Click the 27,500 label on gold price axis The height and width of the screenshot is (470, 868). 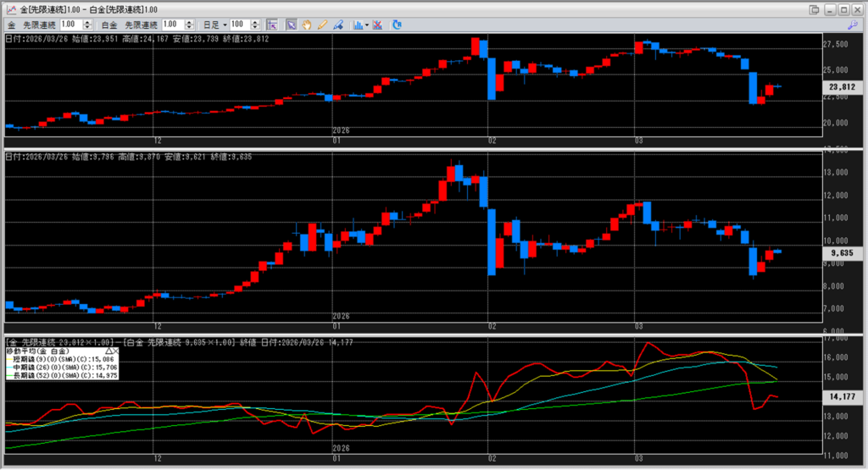[x=835, y=44]
